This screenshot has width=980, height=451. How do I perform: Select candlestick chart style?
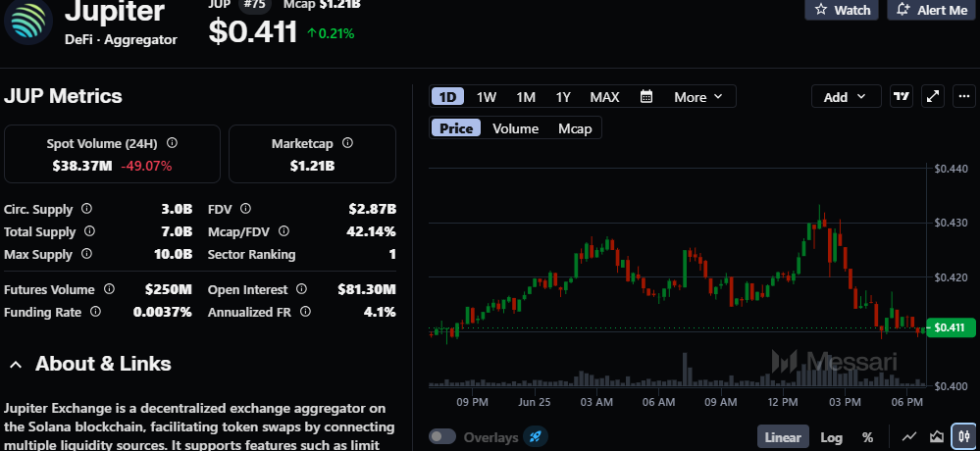[962, 436]
